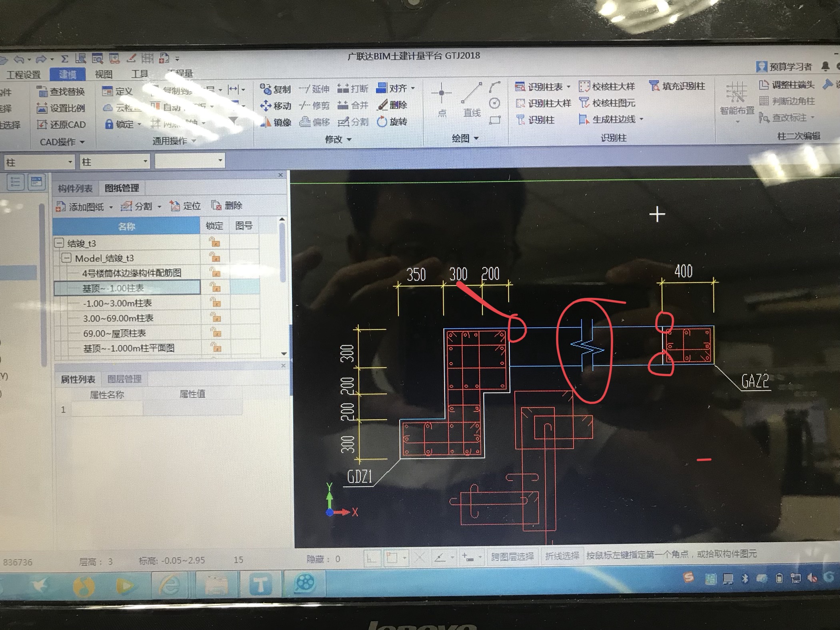Viewport: 840px width, 630px height.
Task: Expand the 修改 group menu
Action: click(338, 139)
